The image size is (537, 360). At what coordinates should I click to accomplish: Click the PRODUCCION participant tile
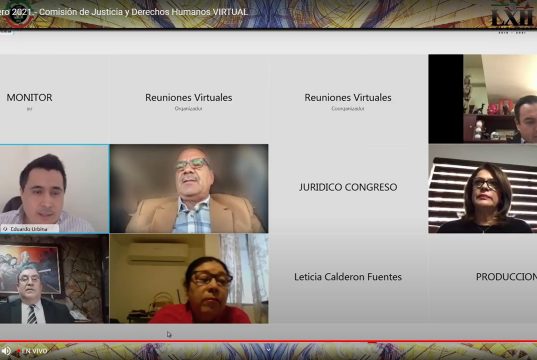[x=483, y=279]
